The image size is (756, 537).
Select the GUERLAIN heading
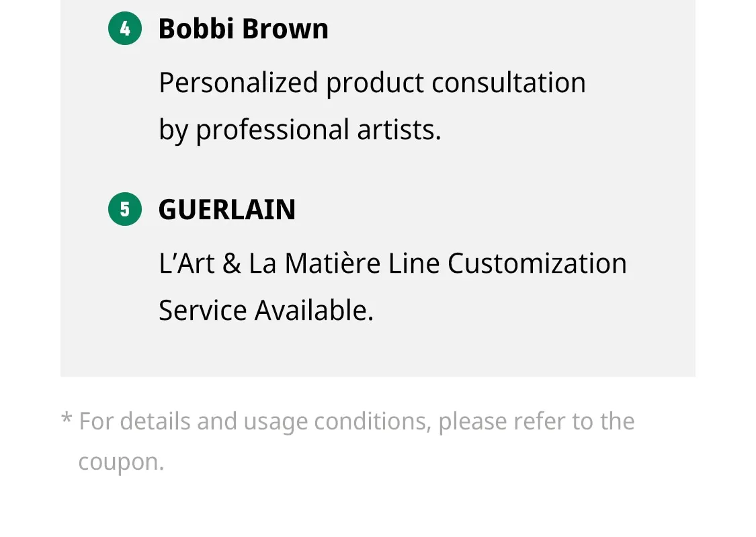(x=227, y=209)
